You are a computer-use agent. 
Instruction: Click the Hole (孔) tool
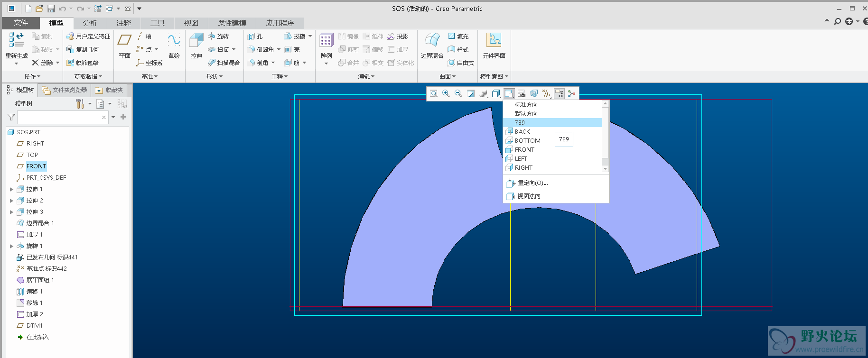(x=255, y=36)
